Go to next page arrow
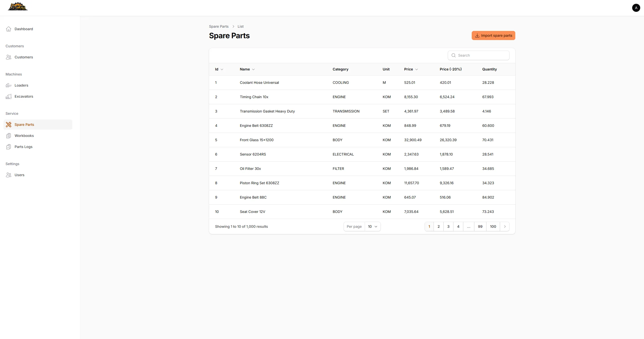Image resolution: width=644 pixels, height=339 pixels. [504, 227]
